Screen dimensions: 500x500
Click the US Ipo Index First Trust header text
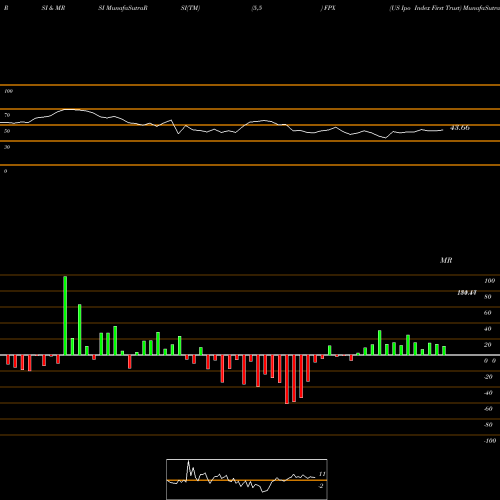(425, 8)
